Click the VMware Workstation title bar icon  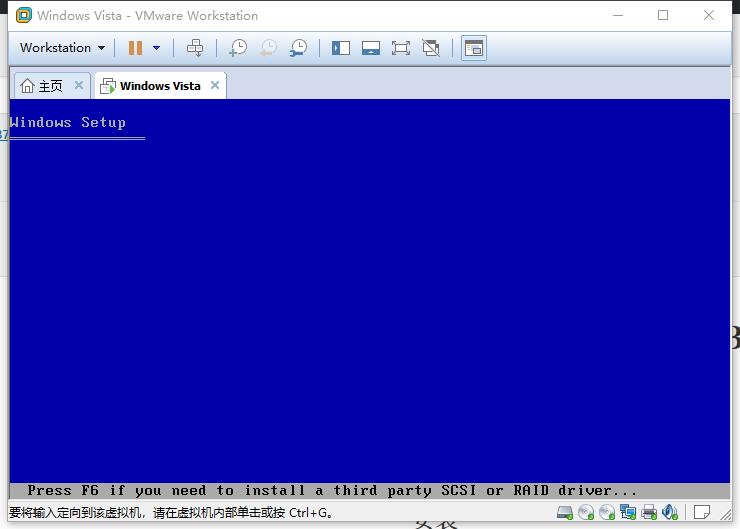tap(24, 15)
